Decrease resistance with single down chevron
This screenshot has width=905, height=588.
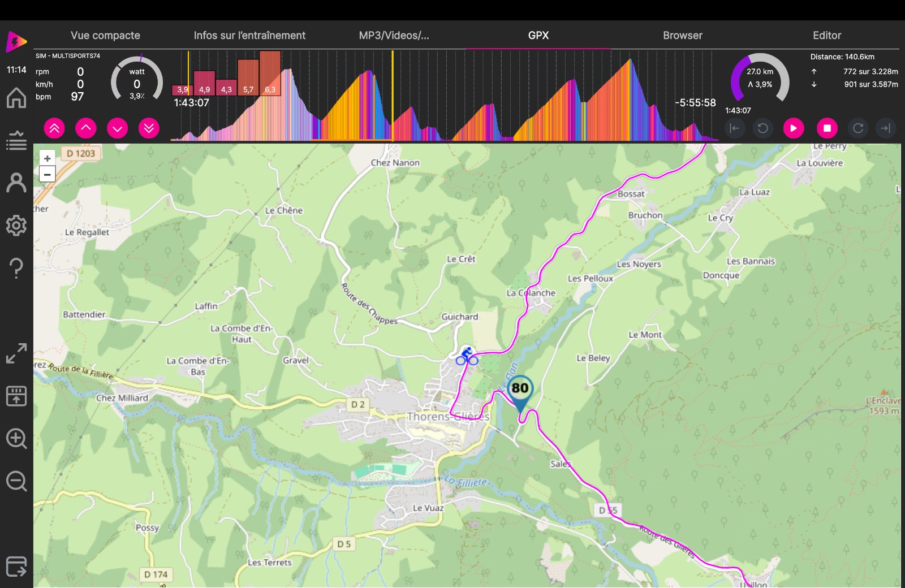click(x=117, y=128)
